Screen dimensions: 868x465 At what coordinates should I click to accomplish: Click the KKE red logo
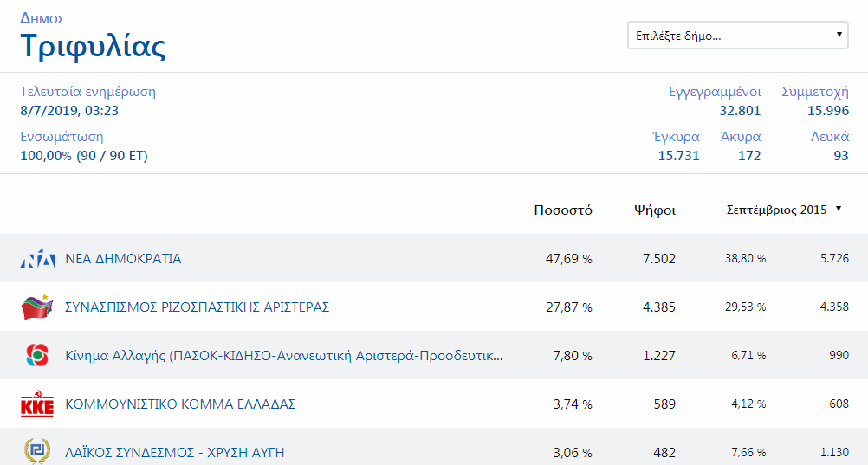click(37, 404)
